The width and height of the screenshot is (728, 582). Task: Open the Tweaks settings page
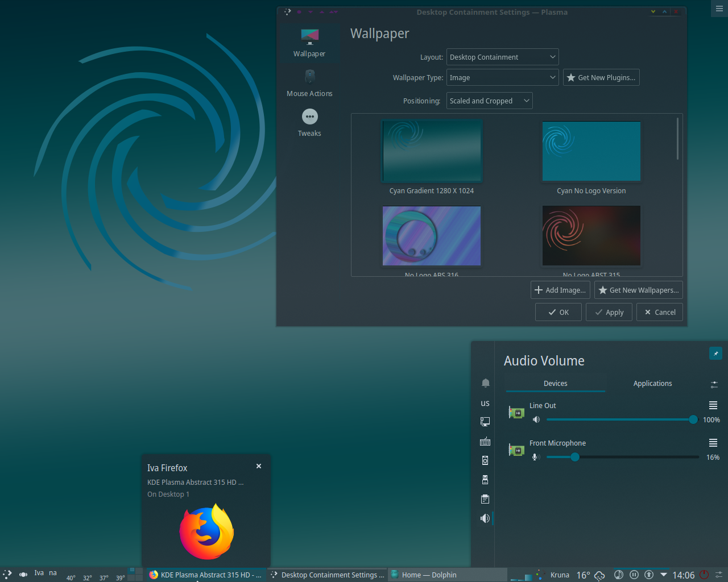coord(309,123)
